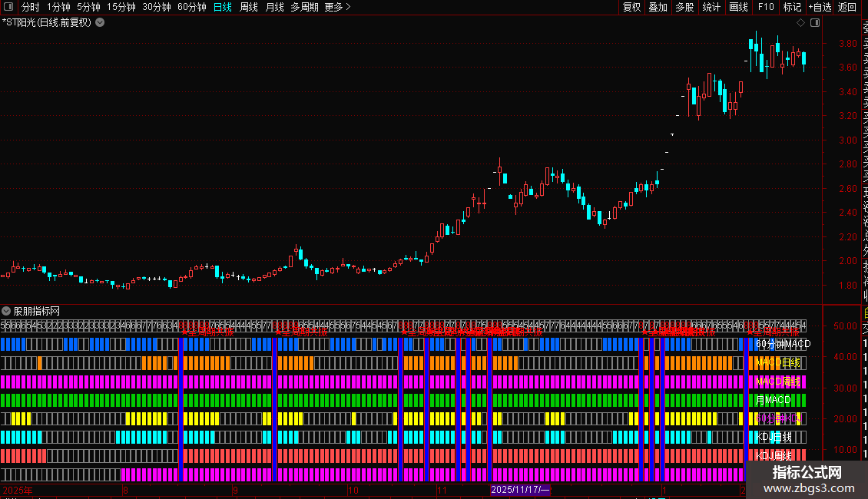Click the 返回 back button
This screenshot has width=868, height=499.
coord(847,7)
